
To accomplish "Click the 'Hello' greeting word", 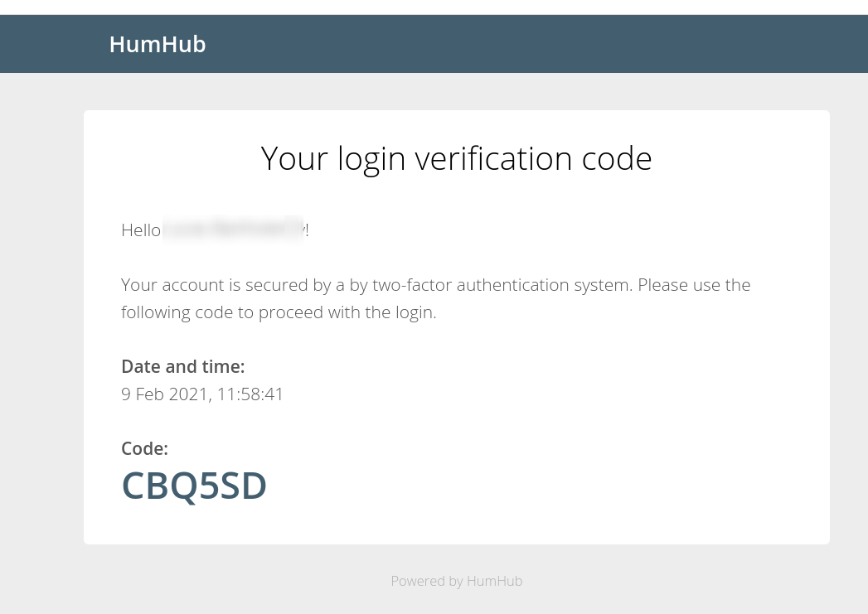I will coord(141,230).
